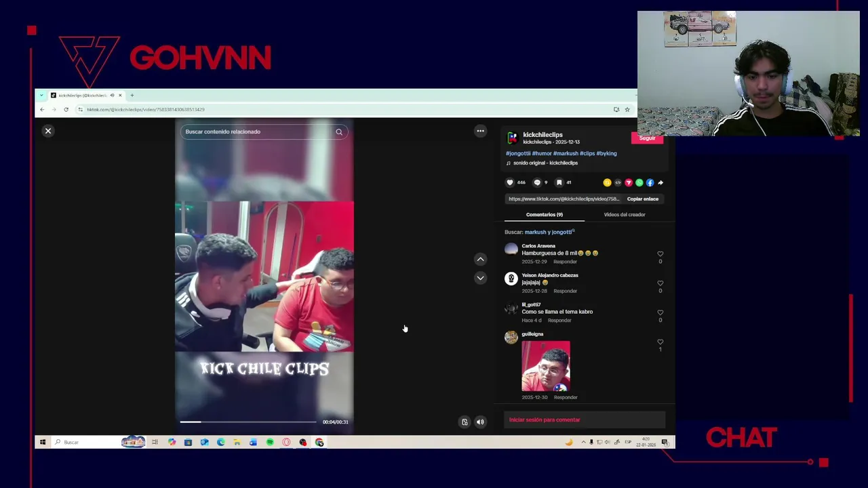Open the #humor hashtag
This screenshot has width=868, height=488.
pyautogui.click(x=542, y=153)
